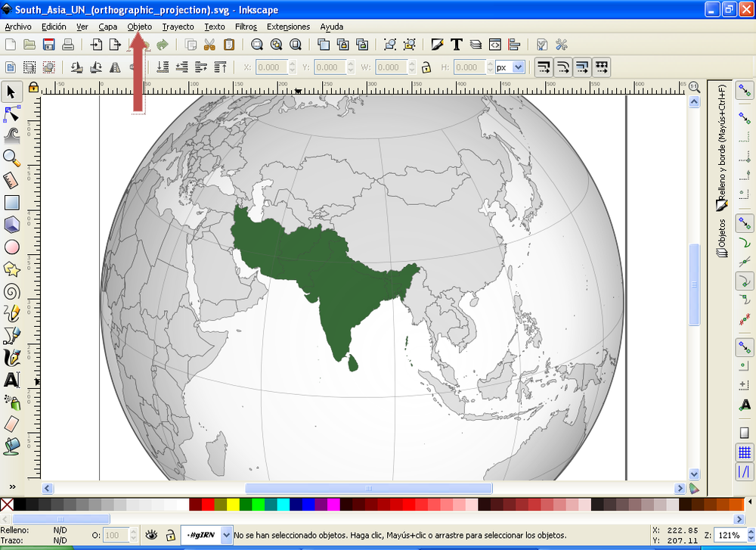Pick the cyan palette swatch

(283, 505)
